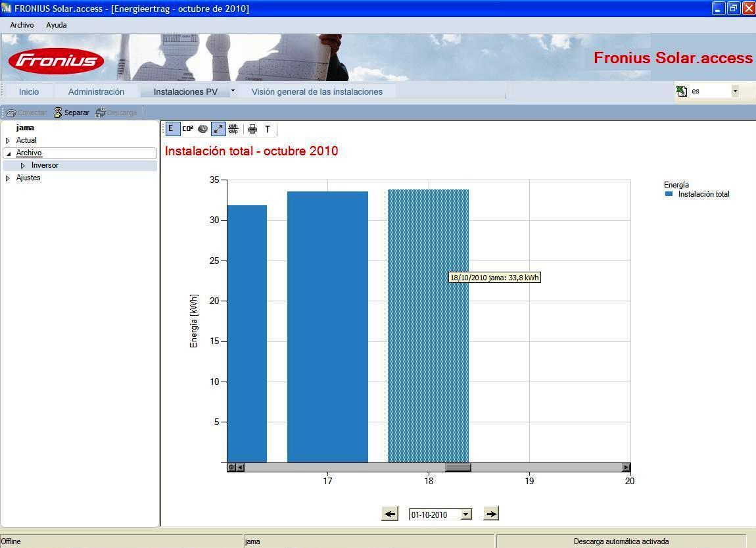Select the Energy (E) chart view
Viewport: 756px width, 548px height.
(171, 129)
